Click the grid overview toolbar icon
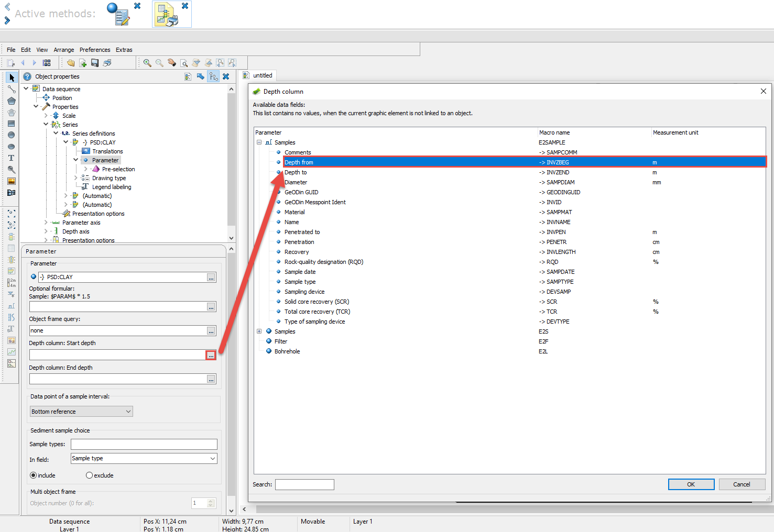774x532 pixels. pos(47,63)
